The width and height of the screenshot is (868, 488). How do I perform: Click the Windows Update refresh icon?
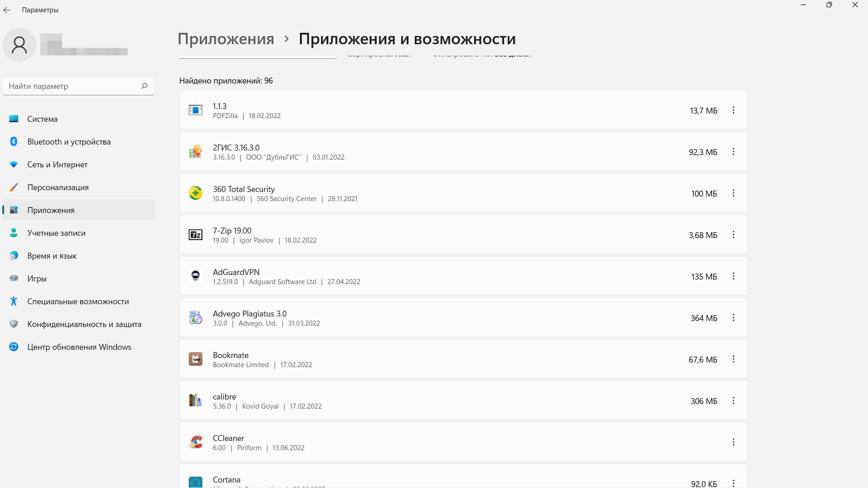14,347
